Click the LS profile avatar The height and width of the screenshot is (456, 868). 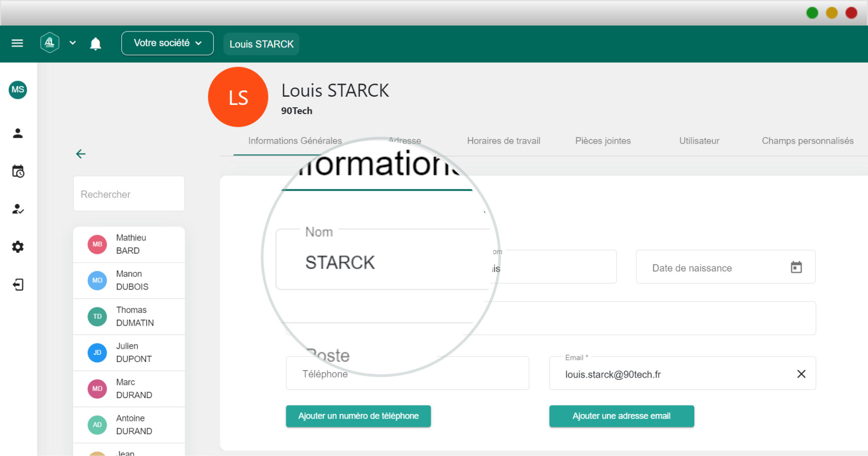click(x=238, y=97)
